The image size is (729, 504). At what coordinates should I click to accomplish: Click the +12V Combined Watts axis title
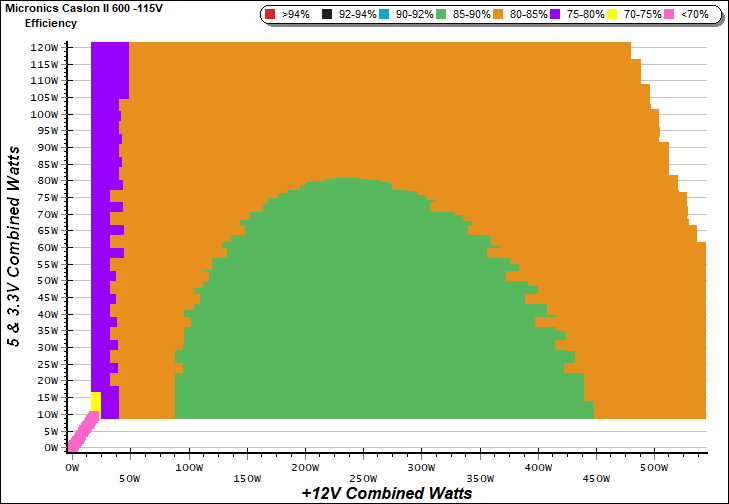pos(386,493)
